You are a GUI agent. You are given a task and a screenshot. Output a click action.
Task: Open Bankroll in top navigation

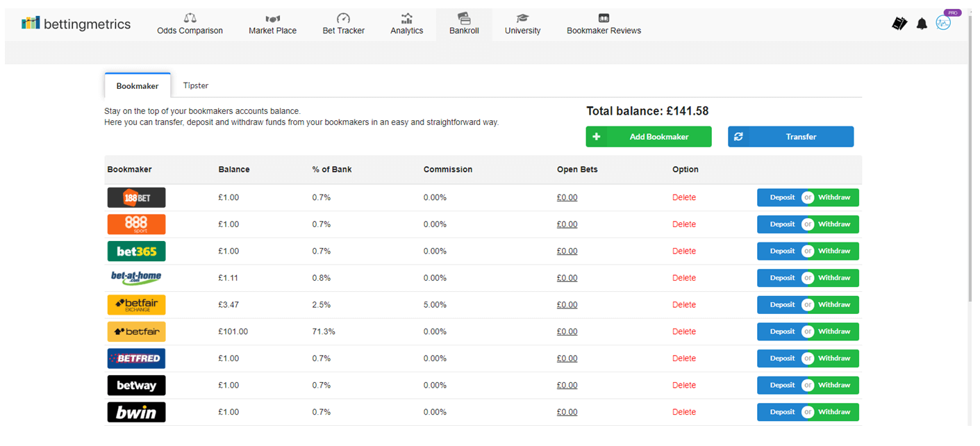click(x=464, y=24)
